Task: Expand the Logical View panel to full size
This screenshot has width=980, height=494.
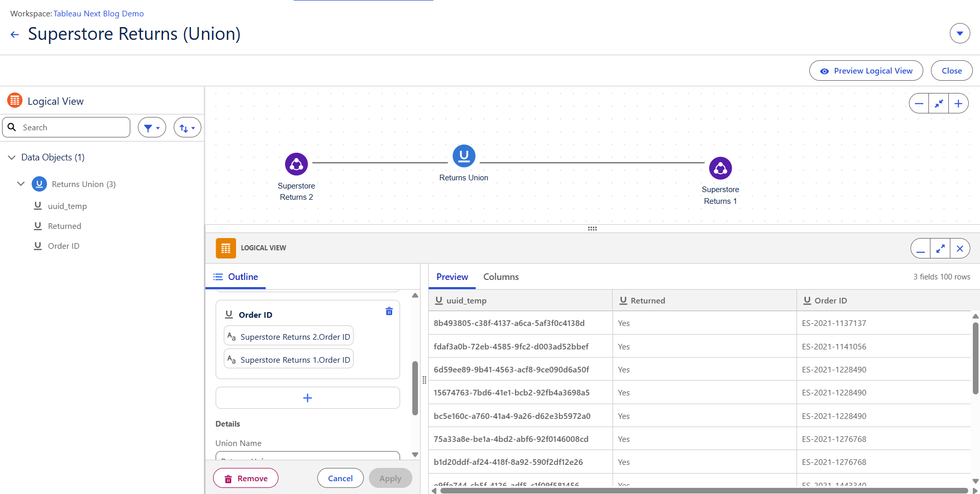Action: tap(940, 249)
